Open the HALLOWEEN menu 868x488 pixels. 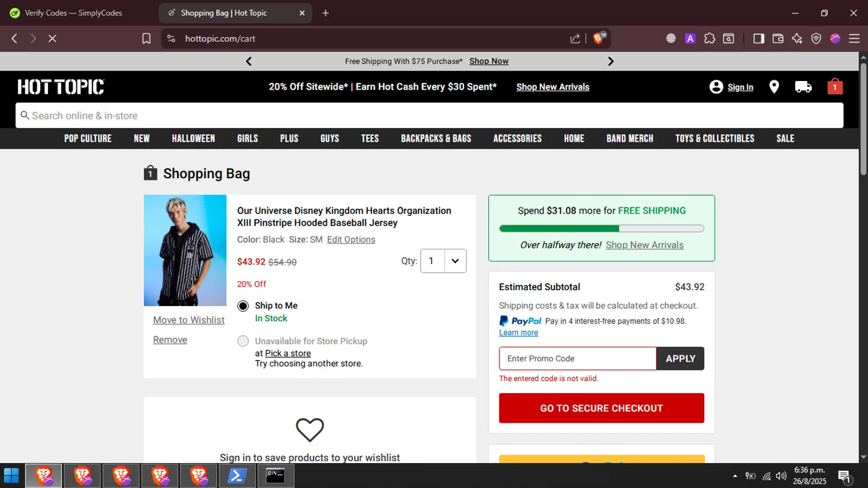point(193,138)
